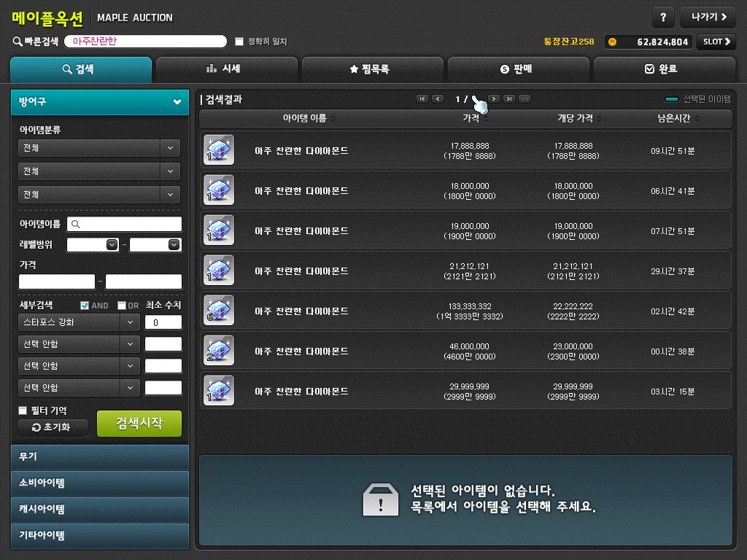Go to the first results page

422,99
